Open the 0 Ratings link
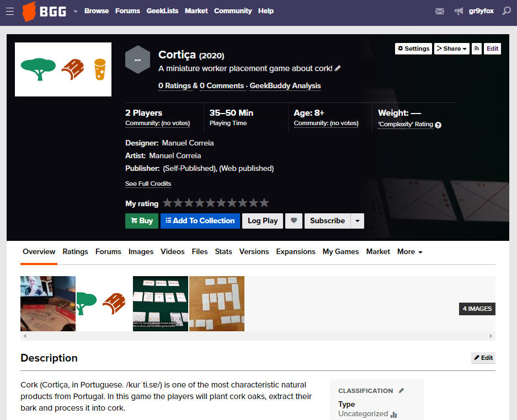 click(175, 85)
